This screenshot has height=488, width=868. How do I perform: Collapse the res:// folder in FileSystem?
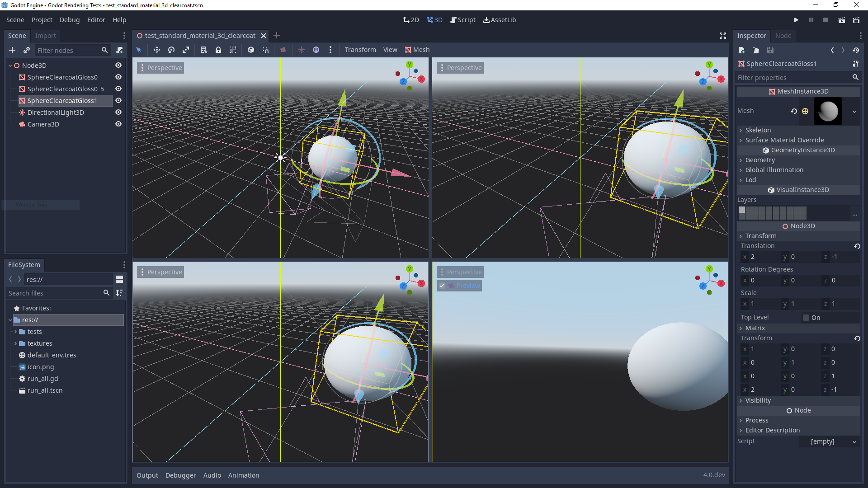point(10,320)
